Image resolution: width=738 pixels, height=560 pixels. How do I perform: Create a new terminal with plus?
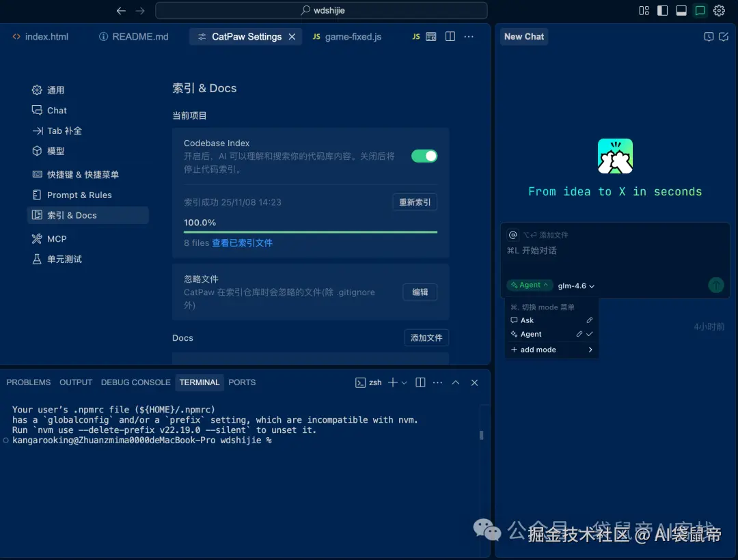point(392,382)
